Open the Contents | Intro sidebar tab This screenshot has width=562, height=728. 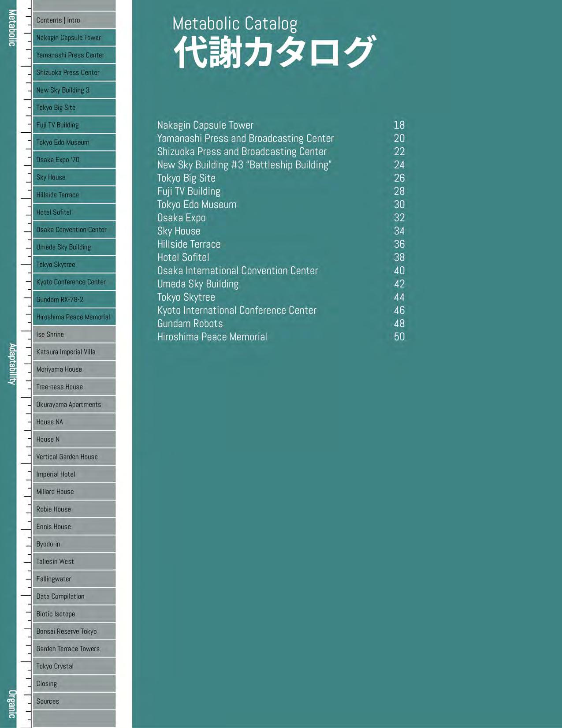coord(74,20)
